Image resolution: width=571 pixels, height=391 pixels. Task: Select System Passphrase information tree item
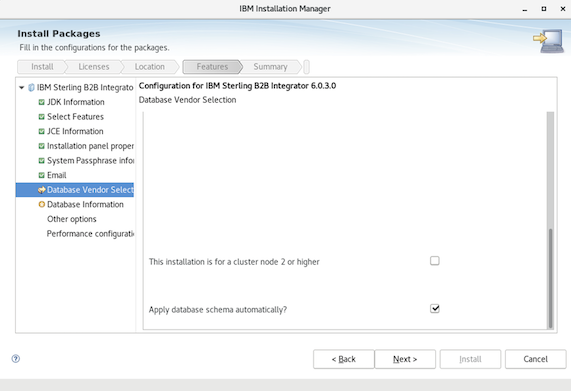[x=90, y=161]
